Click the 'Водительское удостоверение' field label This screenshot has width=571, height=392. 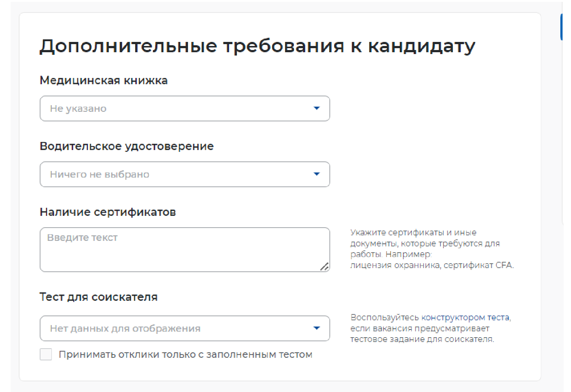pos(126,146)
